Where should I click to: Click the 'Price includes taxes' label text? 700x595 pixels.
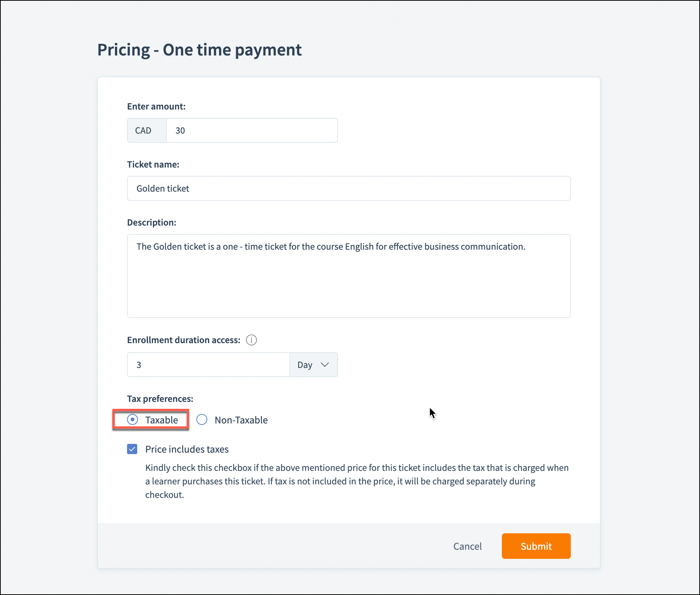click(x=187, y=449)
